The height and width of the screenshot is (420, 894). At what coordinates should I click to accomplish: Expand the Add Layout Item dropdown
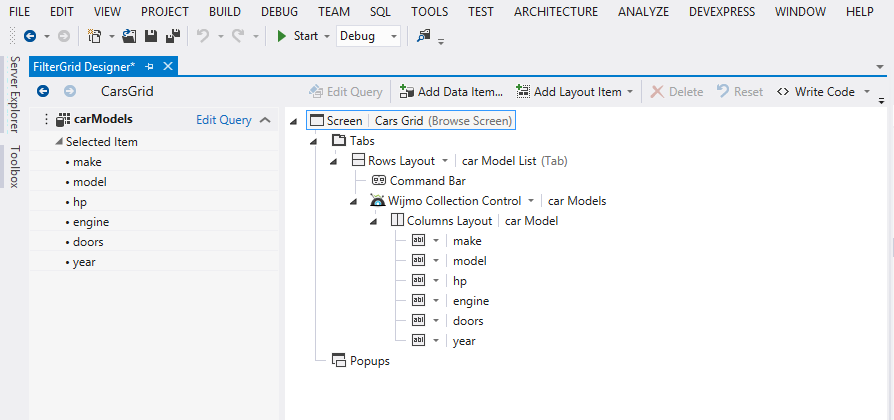coord(630,92)
